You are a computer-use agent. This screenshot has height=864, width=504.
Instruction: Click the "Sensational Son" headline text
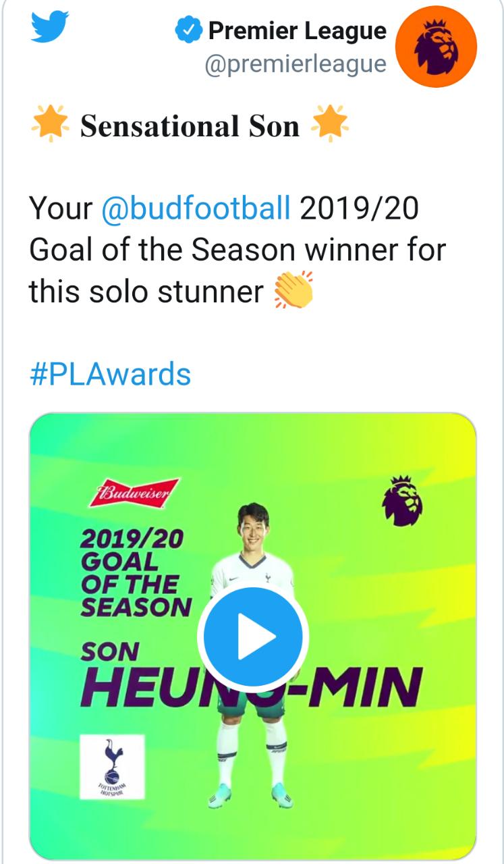click(190, 126)
